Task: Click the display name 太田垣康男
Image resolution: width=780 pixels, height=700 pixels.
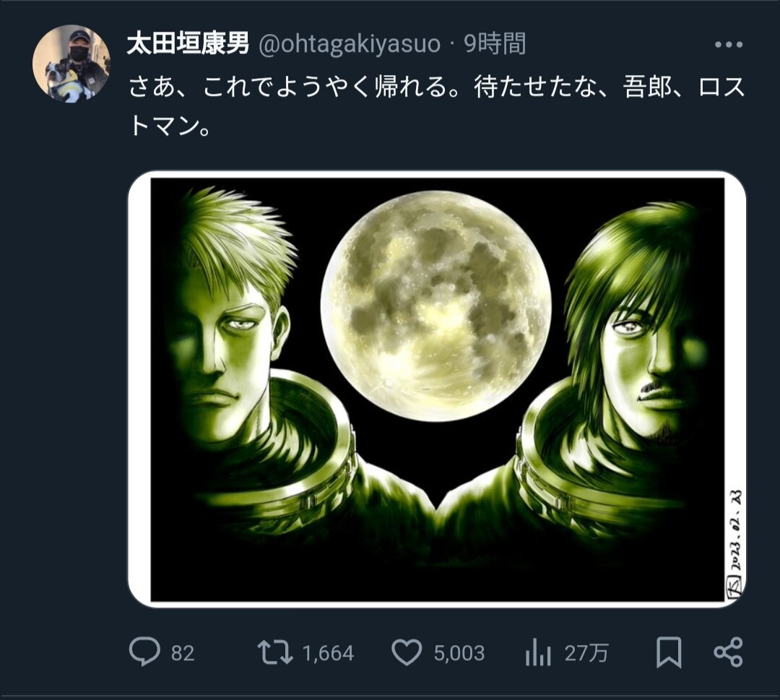Action: [x=188, y=45]
